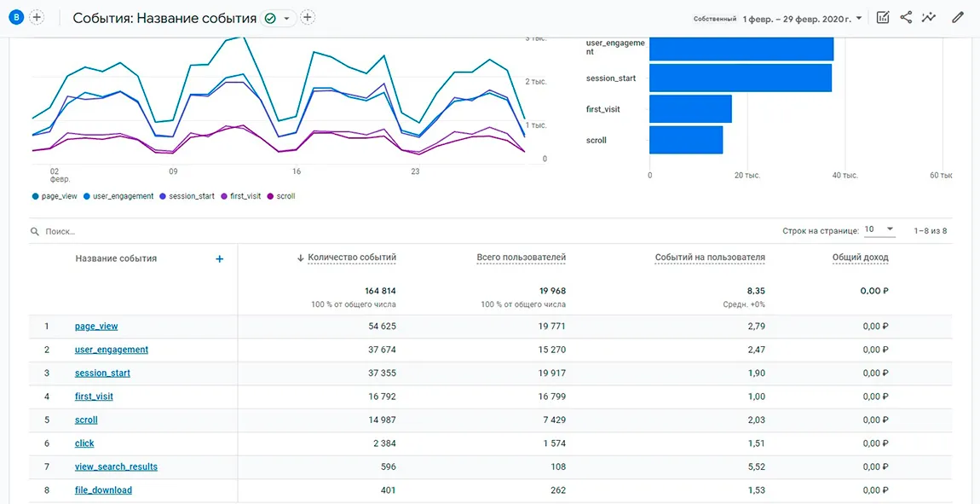Open the page_view event link
980x504 pixels.
(x=96, y=326)
